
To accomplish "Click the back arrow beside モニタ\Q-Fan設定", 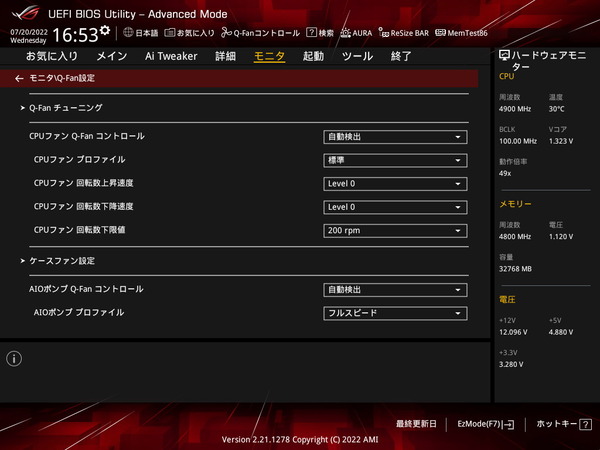I will pyautogui.click(x=19, y=77).
